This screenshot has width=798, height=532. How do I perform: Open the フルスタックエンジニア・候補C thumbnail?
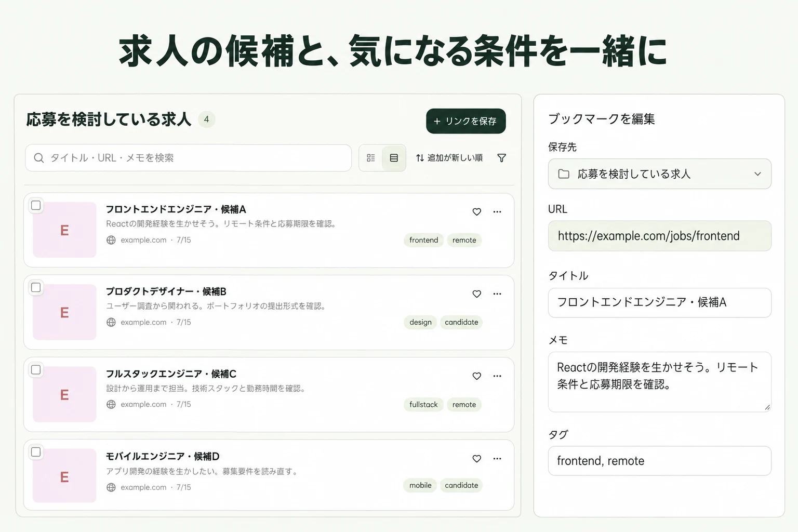[x=64, y=394]
